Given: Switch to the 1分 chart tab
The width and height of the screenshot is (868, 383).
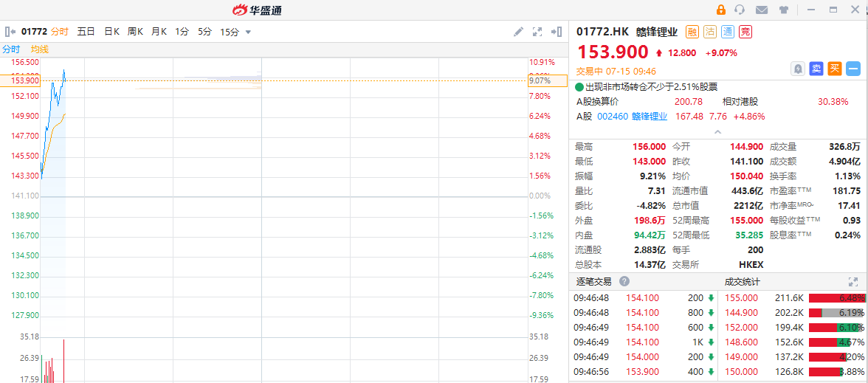Looking at the screenshot, I should point(182,32).
